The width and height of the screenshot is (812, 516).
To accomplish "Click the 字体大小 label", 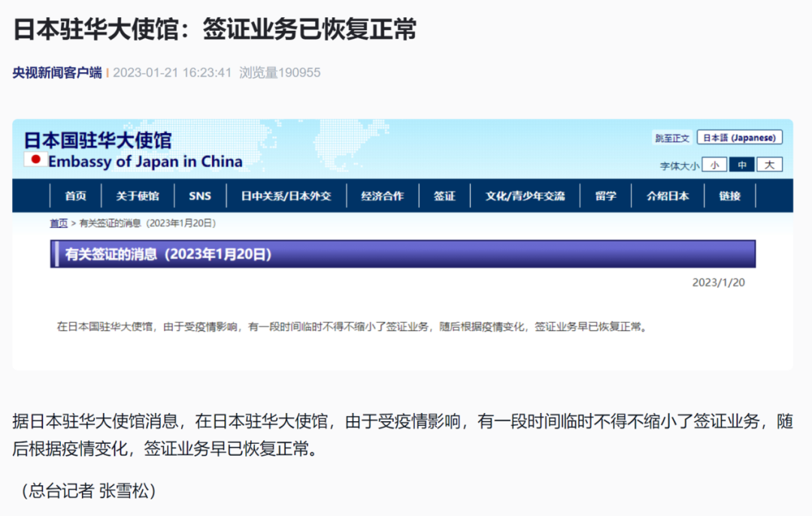I will (680, 165).
